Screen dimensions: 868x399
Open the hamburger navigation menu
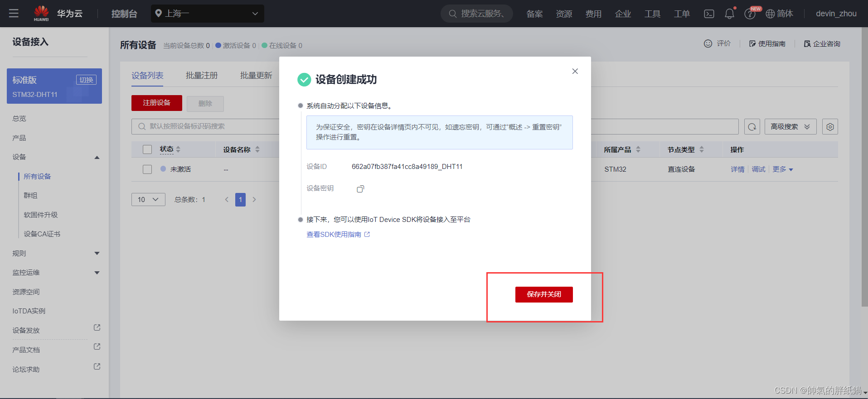click(x=14, y=14)
